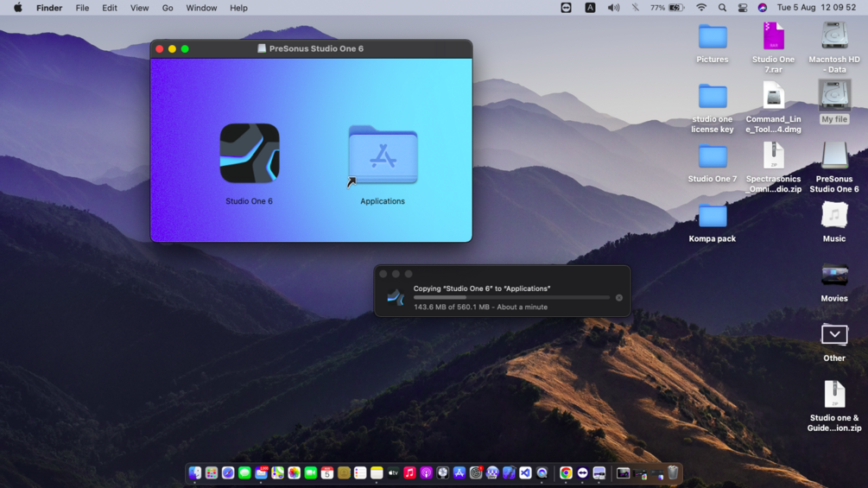Open the Edit menu

[110, 8]
